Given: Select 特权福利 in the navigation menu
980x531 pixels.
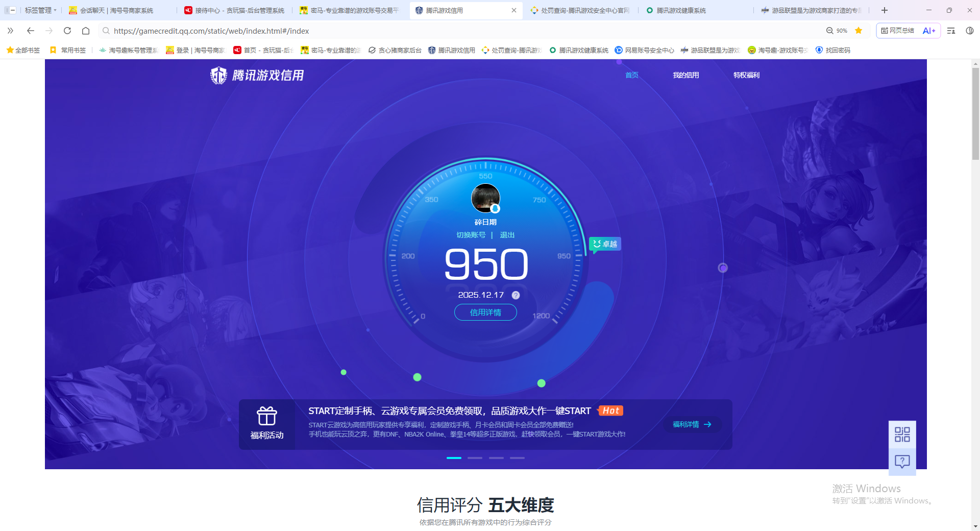Looking at the screenshot, I should pyautogui.click(x=746, y=75).
